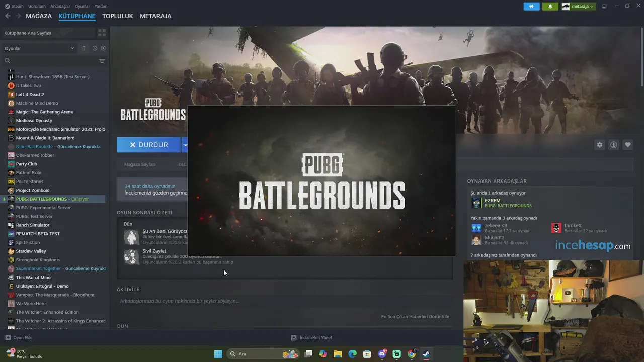Open the METARAJA profile tab
This screenshot has width=644, height=362.
pos(155,16)
